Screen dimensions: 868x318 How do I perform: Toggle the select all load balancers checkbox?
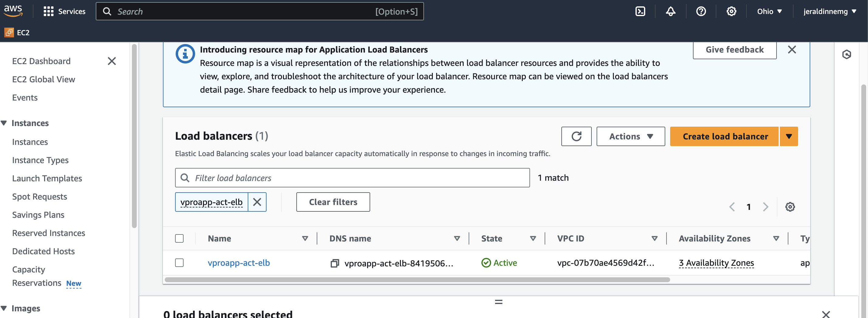point(179,238)
